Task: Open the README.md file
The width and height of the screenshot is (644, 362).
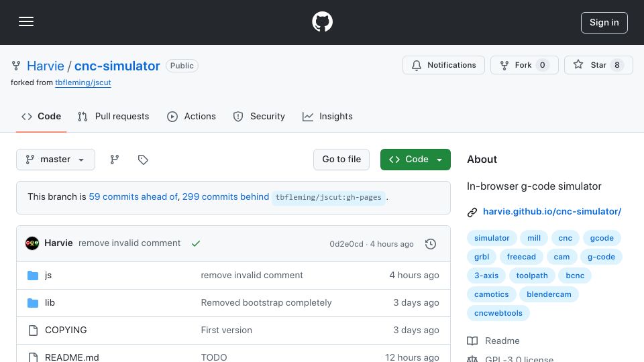Action: [72, 357]
